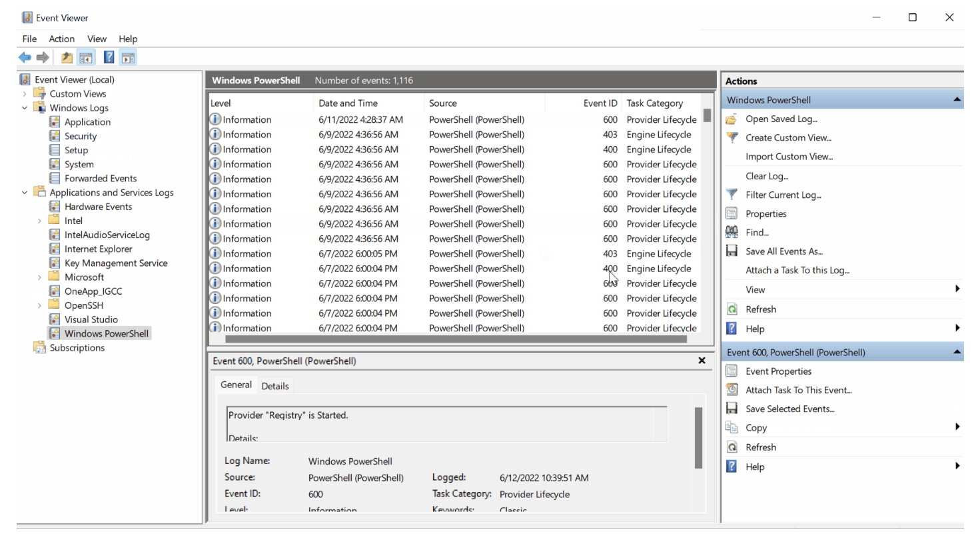
Task: Expand the Microsoft folder node
Action: (x=39, y=277)
